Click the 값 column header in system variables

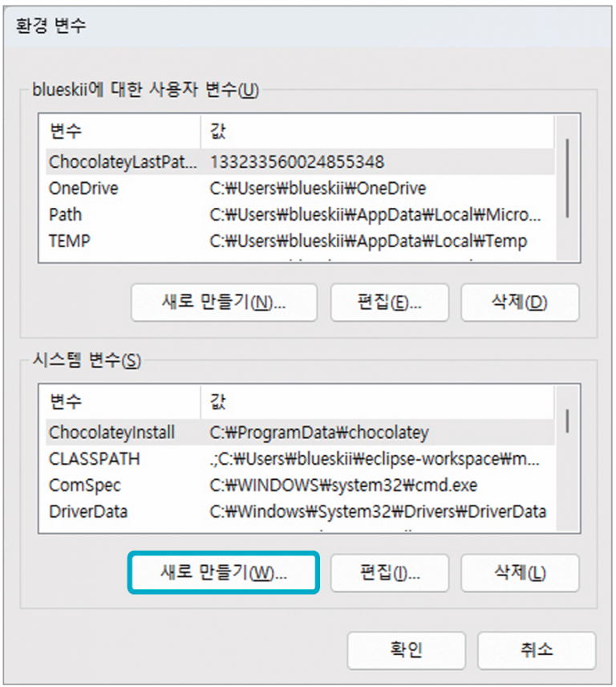tap(378, 402)
